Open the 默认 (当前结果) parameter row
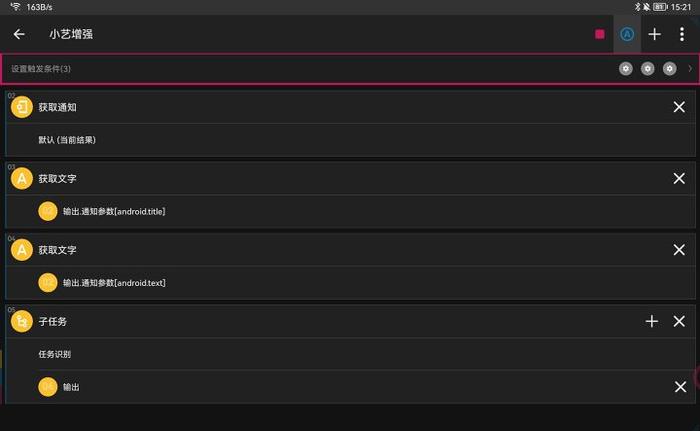The width and height of the screenshot is (700, 431). point(350,140)
